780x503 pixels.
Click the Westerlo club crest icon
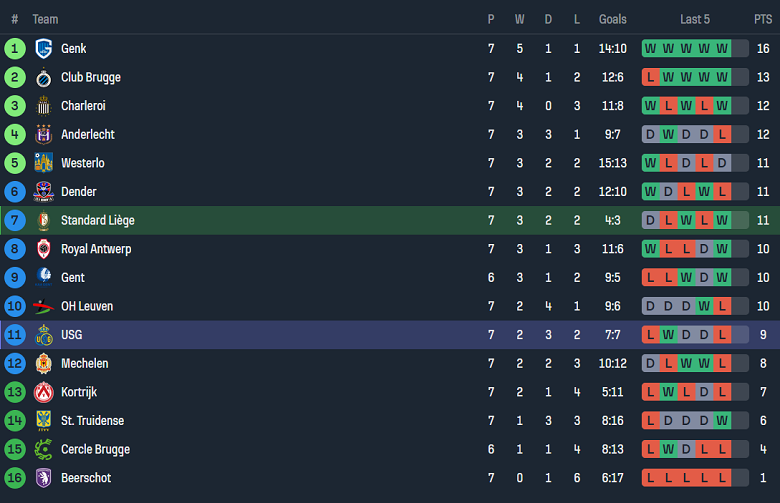[x=43, y=163]
